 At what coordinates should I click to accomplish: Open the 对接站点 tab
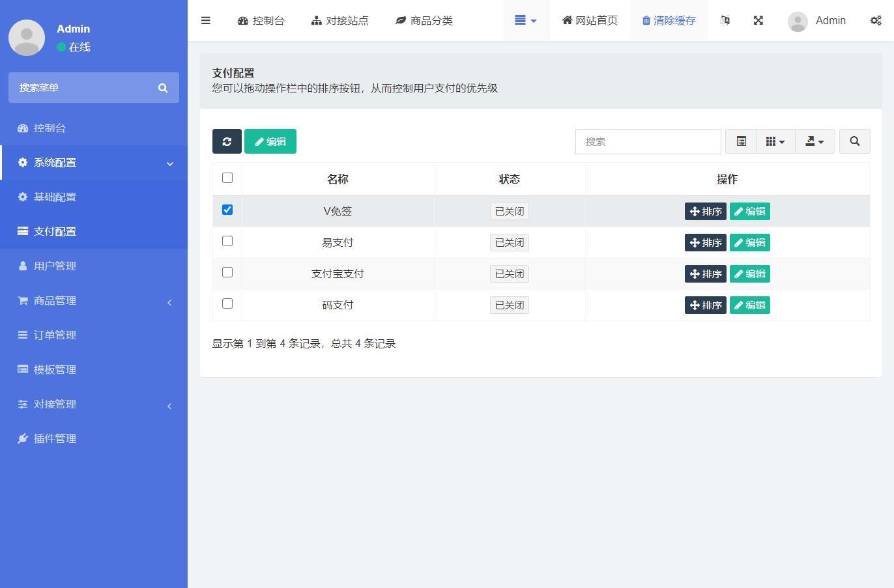click(339, 20)
